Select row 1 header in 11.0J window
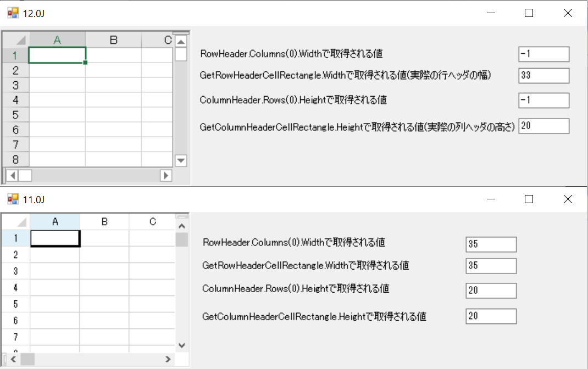 click(x=16, y=238)
